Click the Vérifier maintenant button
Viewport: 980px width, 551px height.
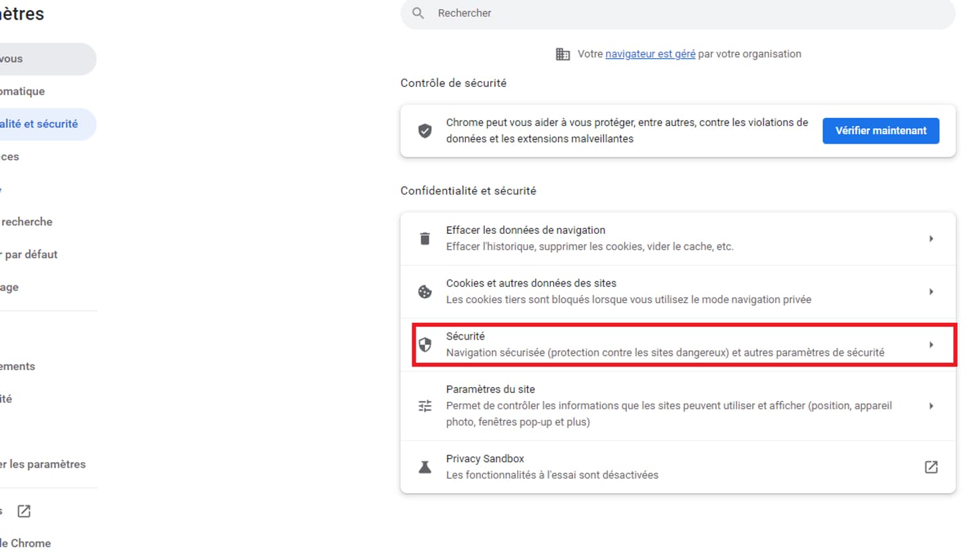click(x=880, y=131)
